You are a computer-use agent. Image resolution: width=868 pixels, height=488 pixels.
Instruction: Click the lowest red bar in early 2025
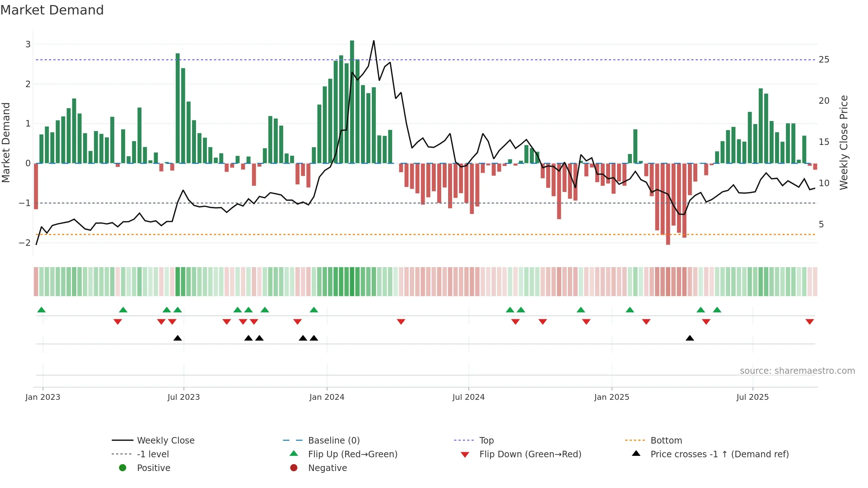click(668, 204)
